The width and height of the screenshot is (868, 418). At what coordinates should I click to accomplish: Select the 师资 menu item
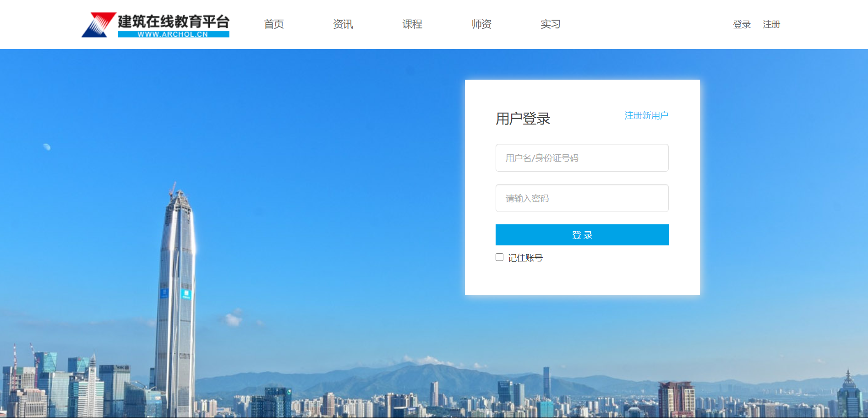[x=481, y=24]
